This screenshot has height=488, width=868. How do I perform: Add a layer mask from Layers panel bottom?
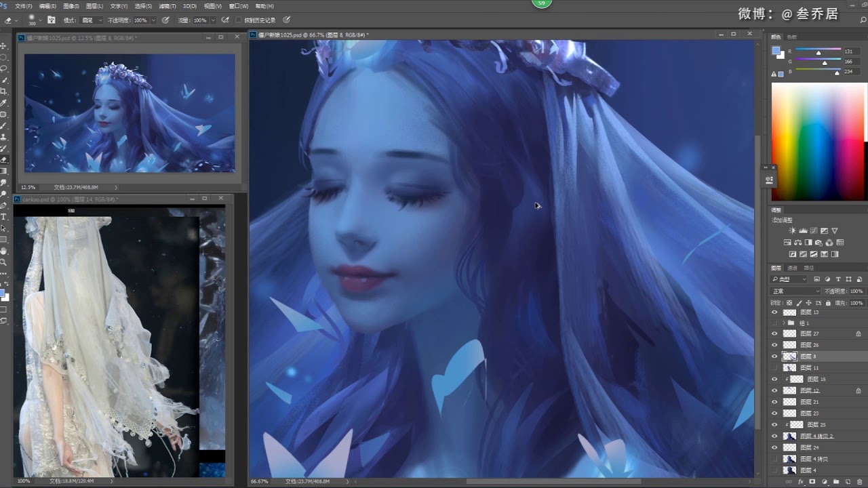(x=812, y=482)
